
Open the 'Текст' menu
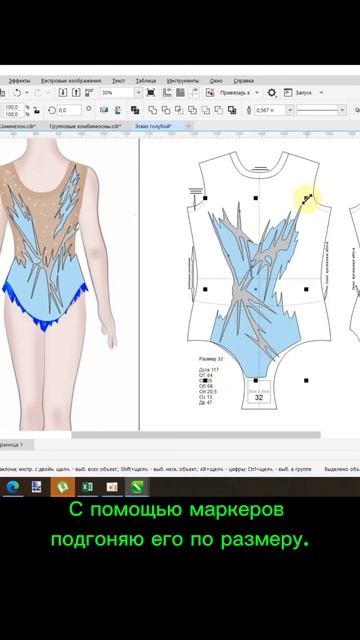pos(118,81)
